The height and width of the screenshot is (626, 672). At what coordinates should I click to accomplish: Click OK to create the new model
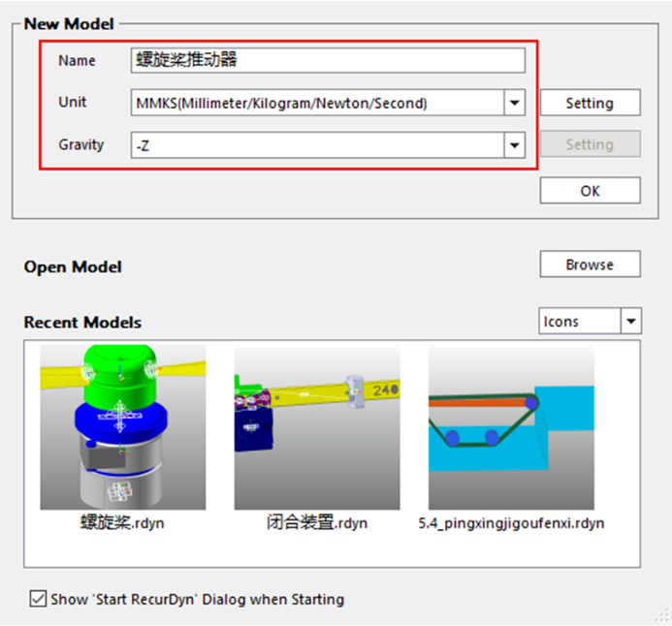[x=591, y=191]
